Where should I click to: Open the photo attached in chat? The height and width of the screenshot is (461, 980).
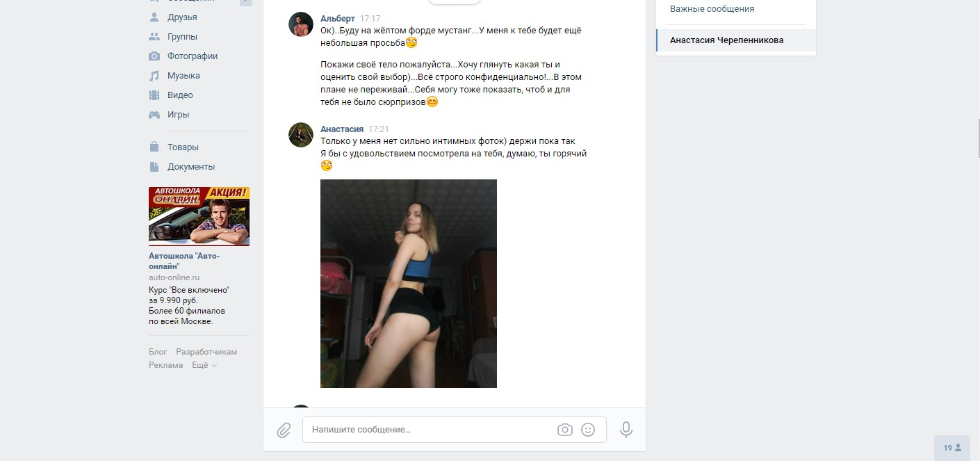point(409,284)
